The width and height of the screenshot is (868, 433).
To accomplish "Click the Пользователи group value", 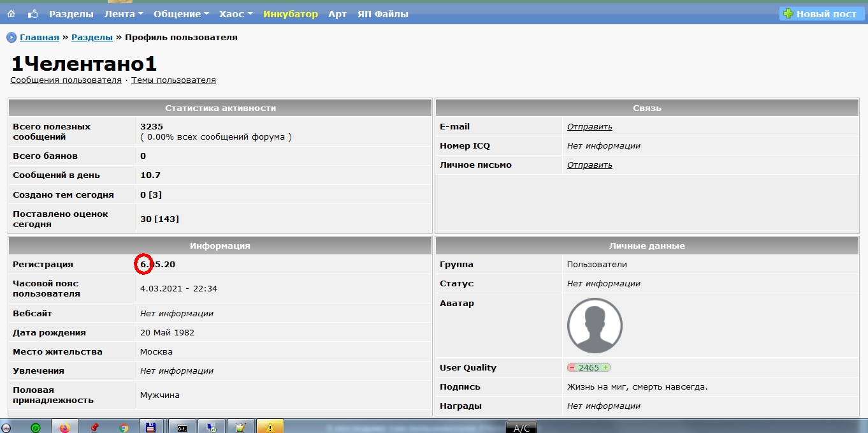I will tap(597, 265).
